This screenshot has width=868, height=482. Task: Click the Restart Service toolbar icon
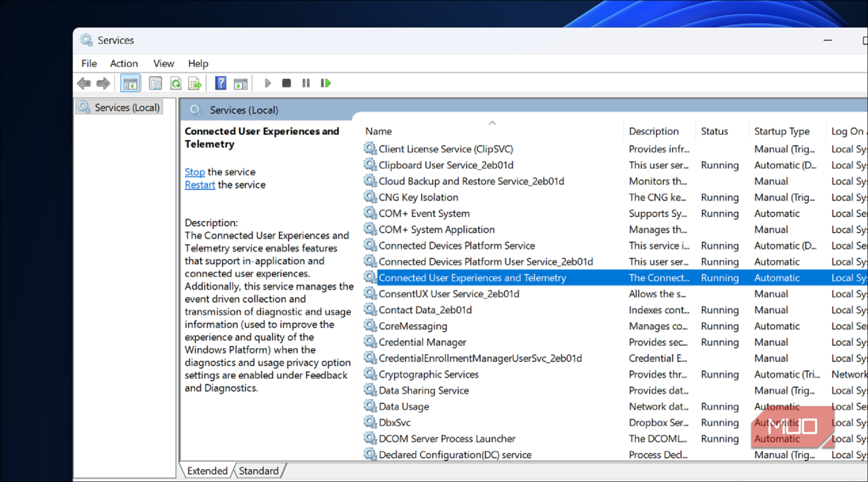(x=326, y=83)
